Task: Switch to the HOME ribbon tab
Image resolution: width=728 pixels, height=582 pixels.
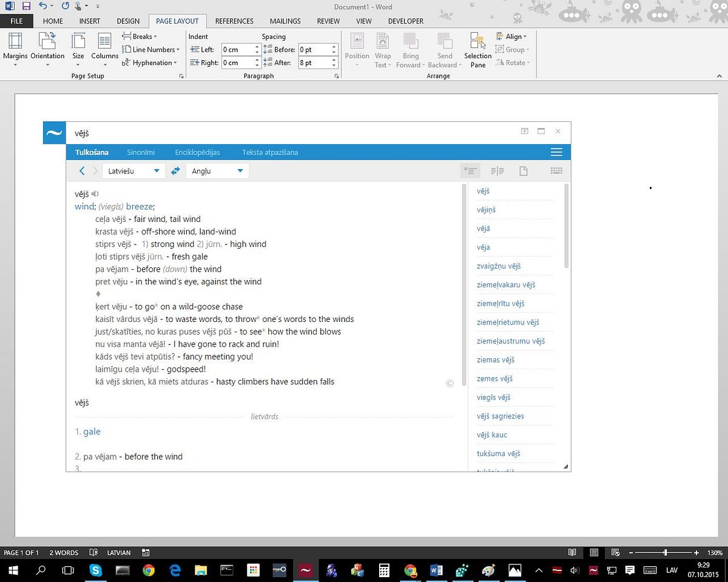Action: (53, 21)
